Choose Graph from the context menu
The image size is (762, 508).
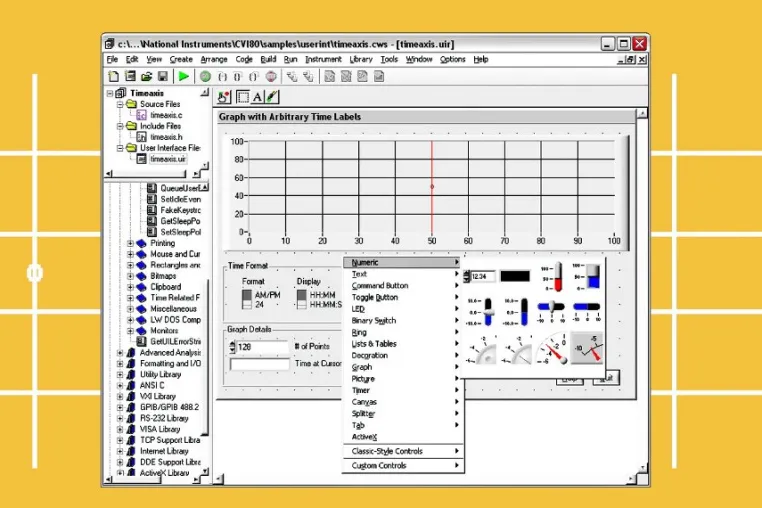(x=403, y=367)
